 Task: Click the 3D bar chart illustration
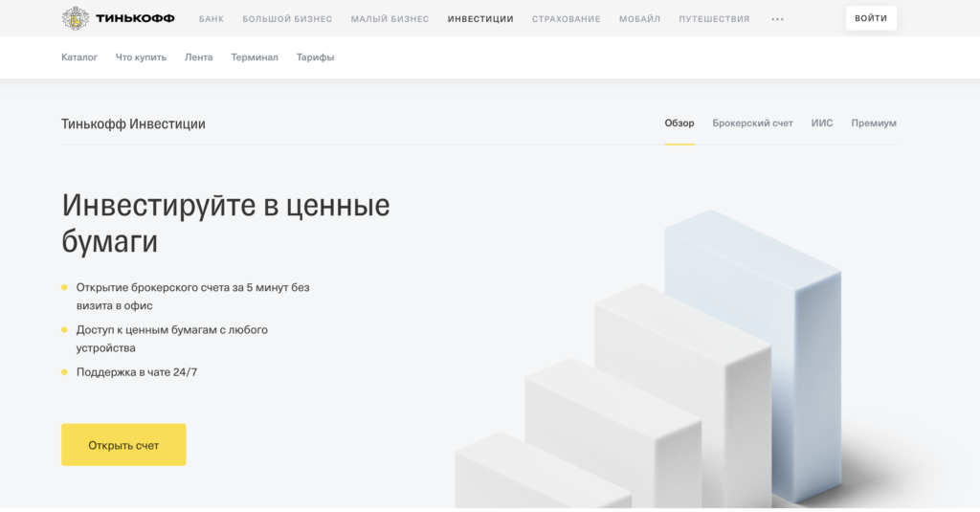(650, 360)
